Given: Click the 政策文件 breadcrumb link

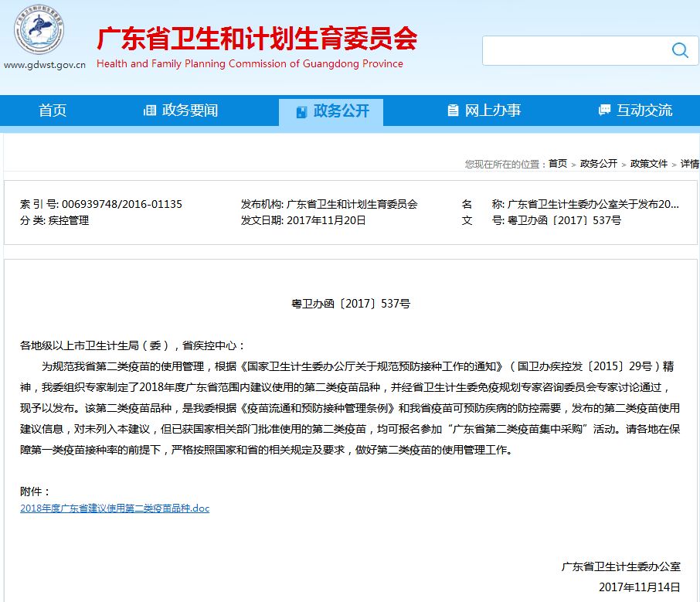Looking at the screenshot, I should [649, 164].
